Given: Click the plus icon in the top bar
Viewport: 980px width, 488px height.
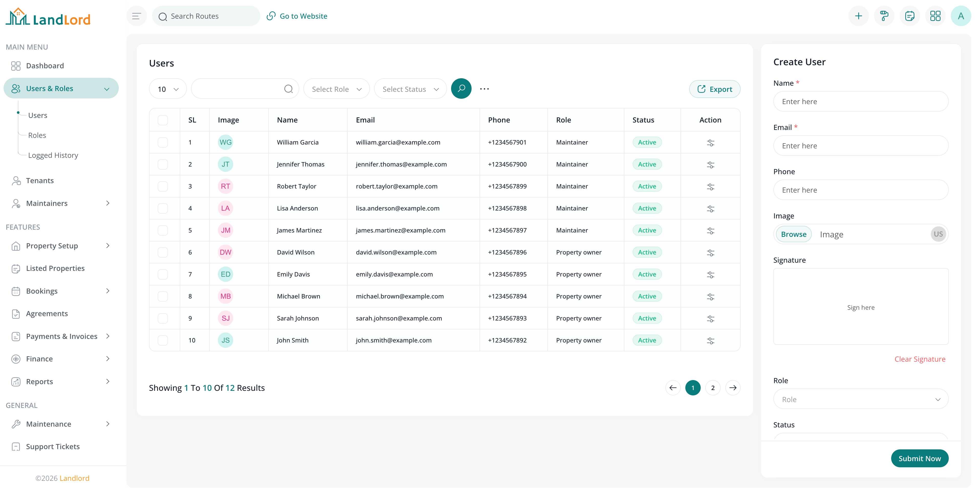Looking at the screenshot, I should (x=859, y=16).
